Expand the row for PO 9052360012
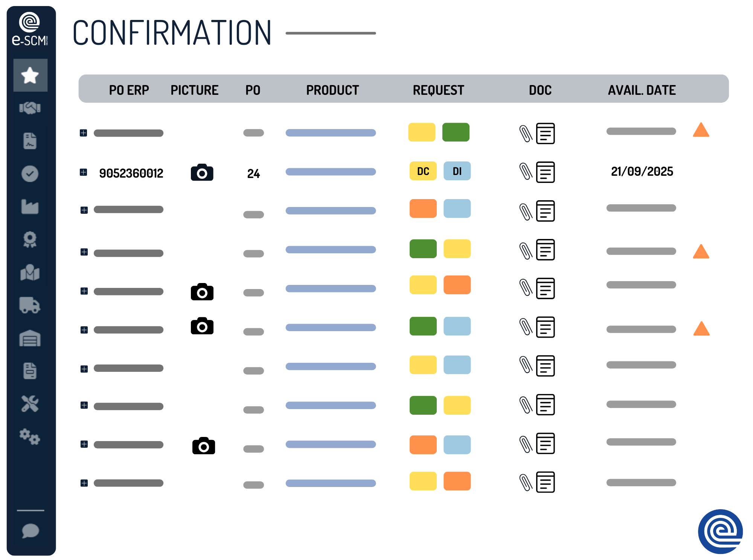The height and width of the screenshot is (560, 753). tap(84, 172)
